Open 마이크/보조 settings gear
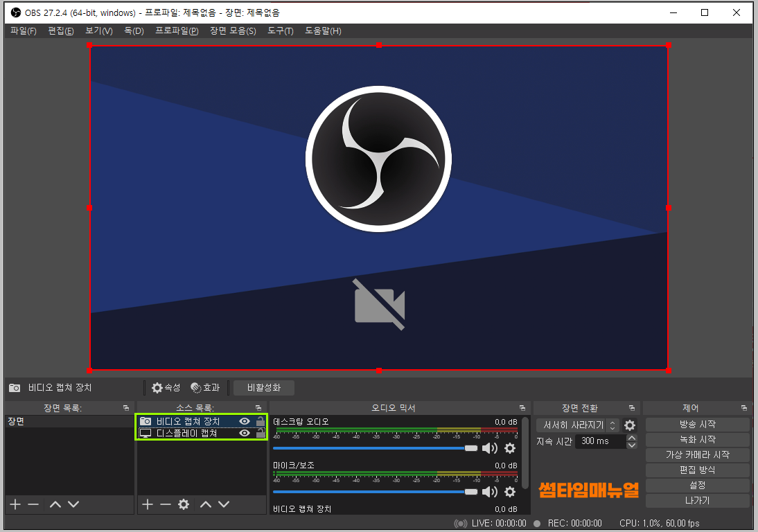The width and height of the screenshot is (758, 532). (x=510, y=492)
